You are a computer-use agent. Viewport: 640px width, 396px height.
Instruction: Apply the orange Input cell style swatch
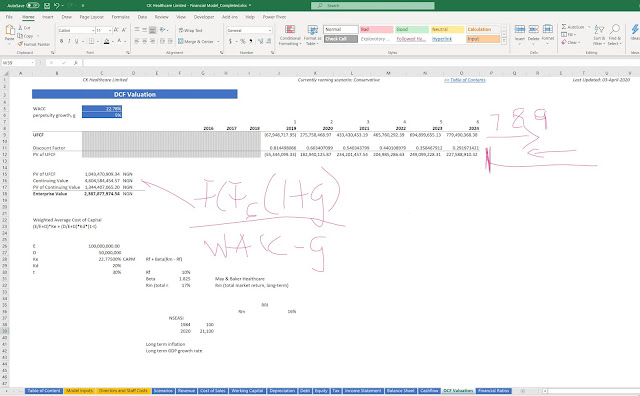click(x=483, y=39)
